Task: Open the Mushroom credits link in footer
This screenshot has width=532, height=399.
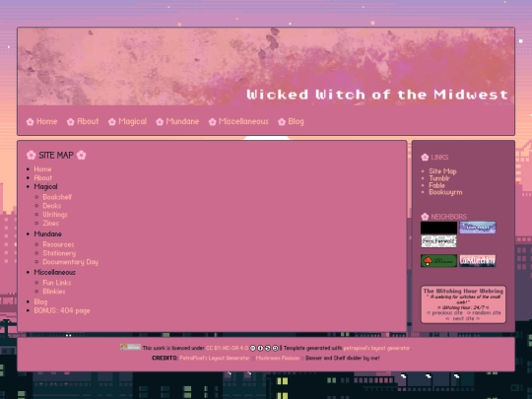Action: [278, 359]
